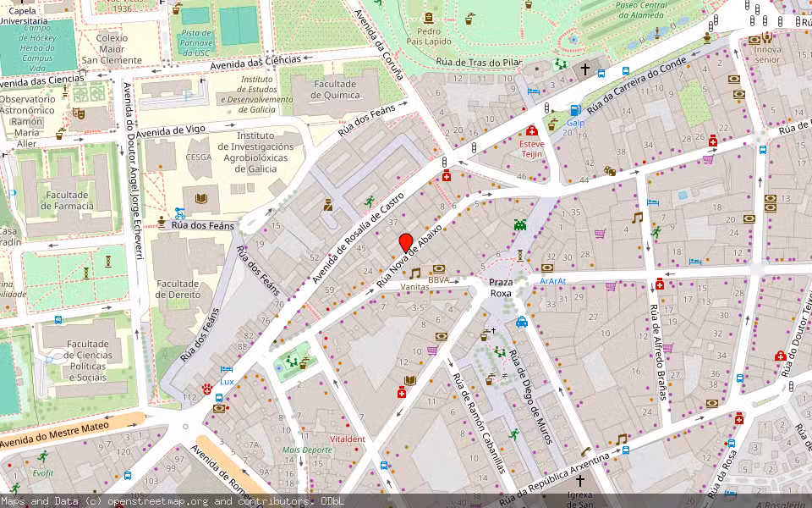812x508 pixels.
Task: Click the 'Rúa Nova de Abaixo' street label
Action: 409,256
